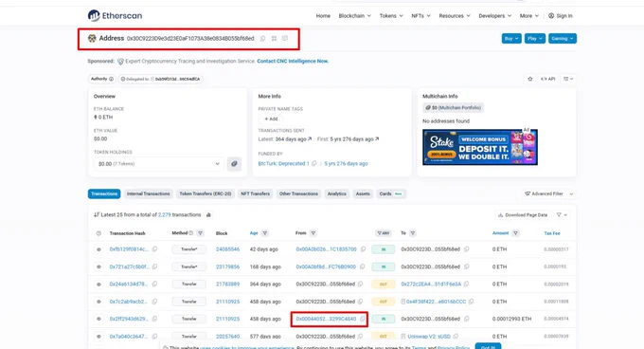Open the Gaming dropdown button
Screen dimensions: 644x349
click(563, 38)
